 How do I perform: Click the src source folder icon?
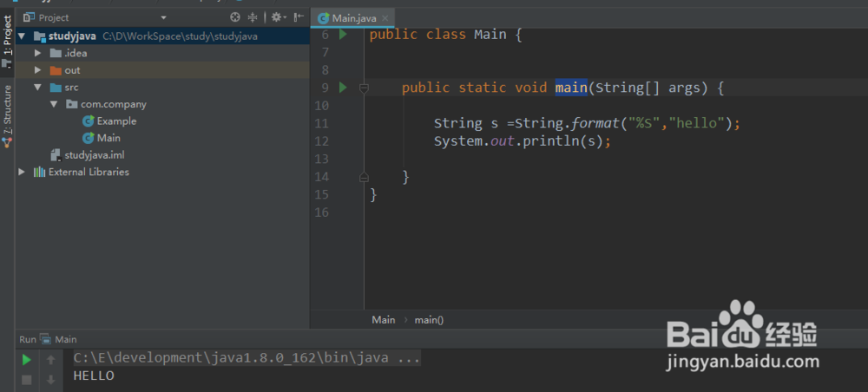(56, 88)
